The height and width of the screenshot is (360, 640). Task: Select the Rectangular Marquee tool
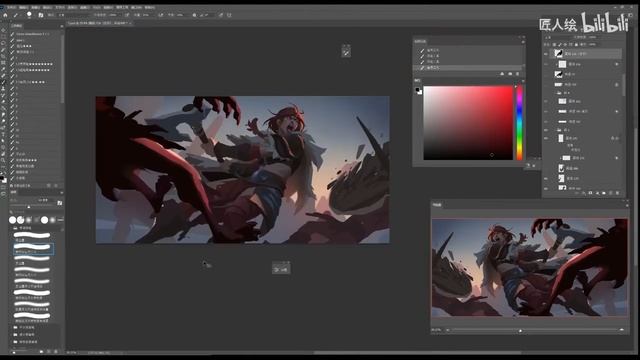coord(3,37)
